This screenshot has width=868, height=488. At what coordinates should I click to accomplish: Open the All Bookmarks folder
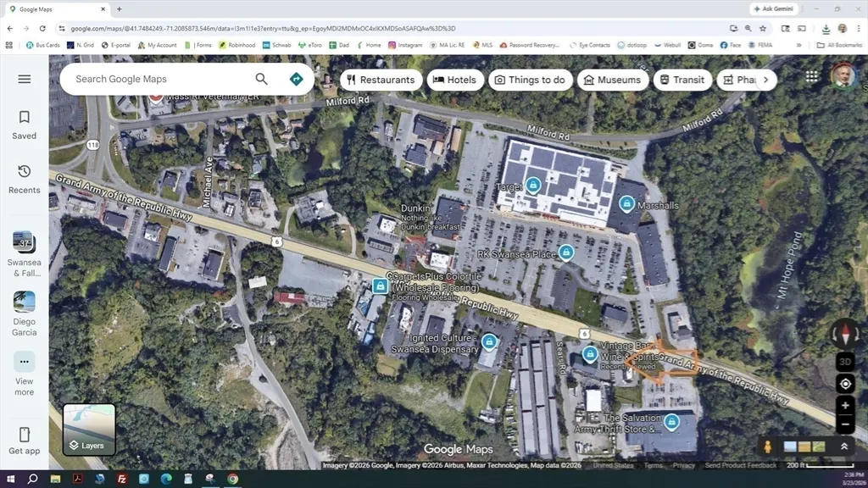(x=839, y=45)
